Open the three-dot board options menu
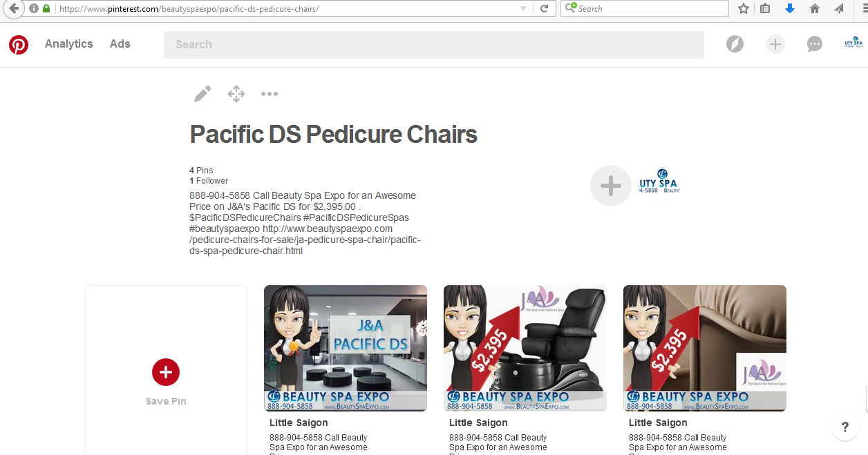The image size is (868, 455). 270,94
